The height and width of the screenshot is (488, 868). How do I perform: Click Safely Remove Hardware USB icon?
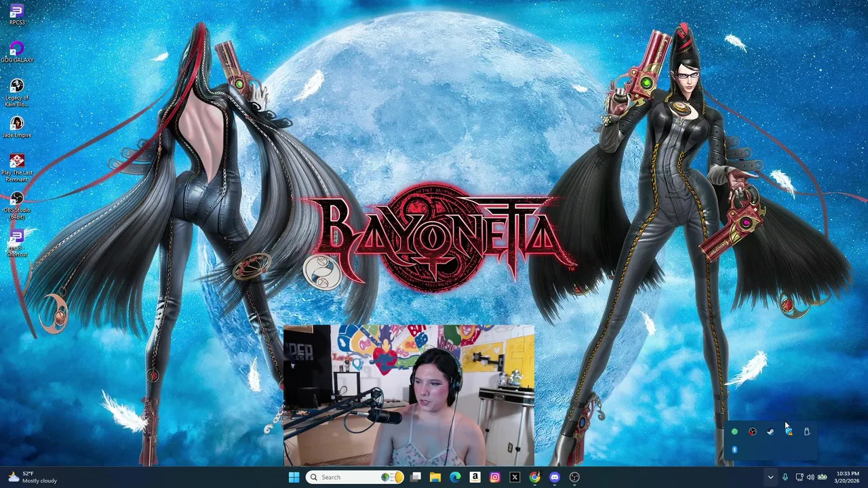[807, 432]
